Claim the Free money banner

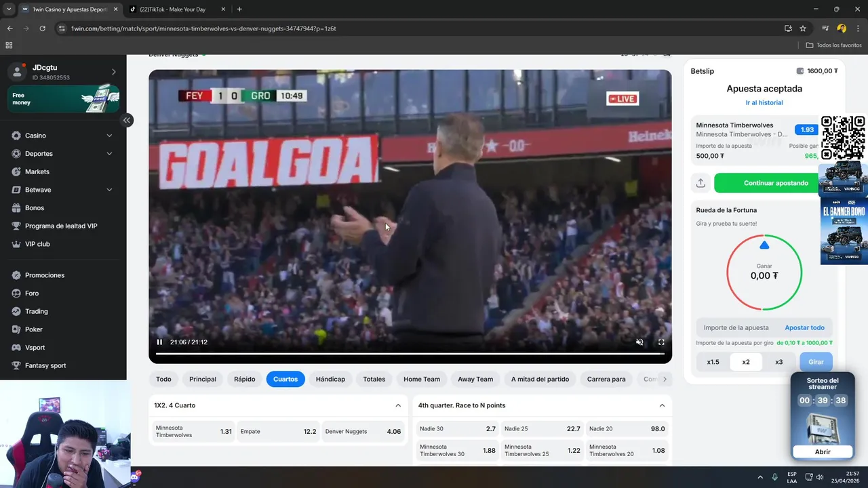(x=63, y=99)
